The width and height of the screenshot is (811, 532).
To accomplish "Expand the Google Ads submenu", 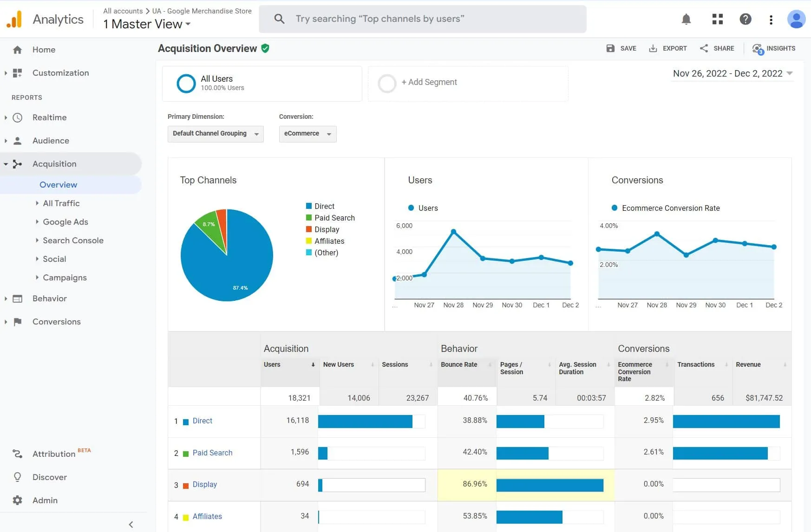I will pos(37,221).
